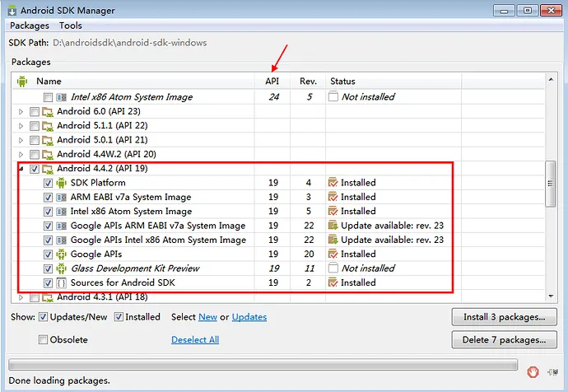568x392 pixels.
Task: Expand the Android 5.0.1 (API 21) node
Action: pyautogui.click(x=21, y=140)
